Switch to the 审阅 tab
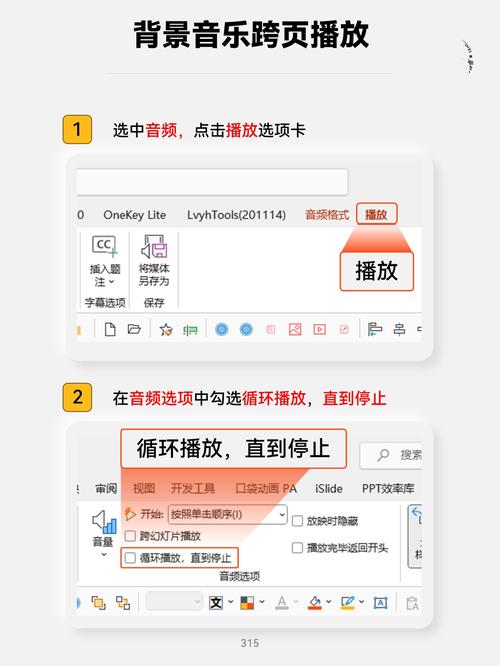The image size is (500, 666). (106, 488)
